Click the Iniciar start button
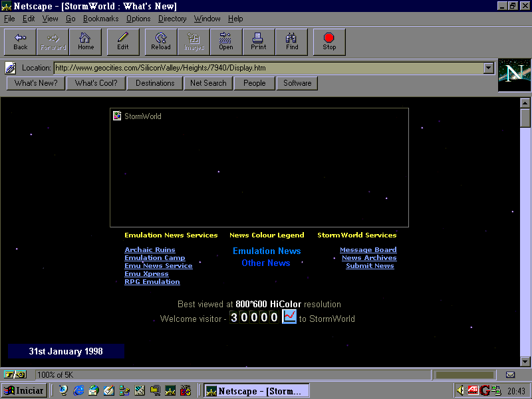Screen dimensions: 532x399 coord(24,390)
